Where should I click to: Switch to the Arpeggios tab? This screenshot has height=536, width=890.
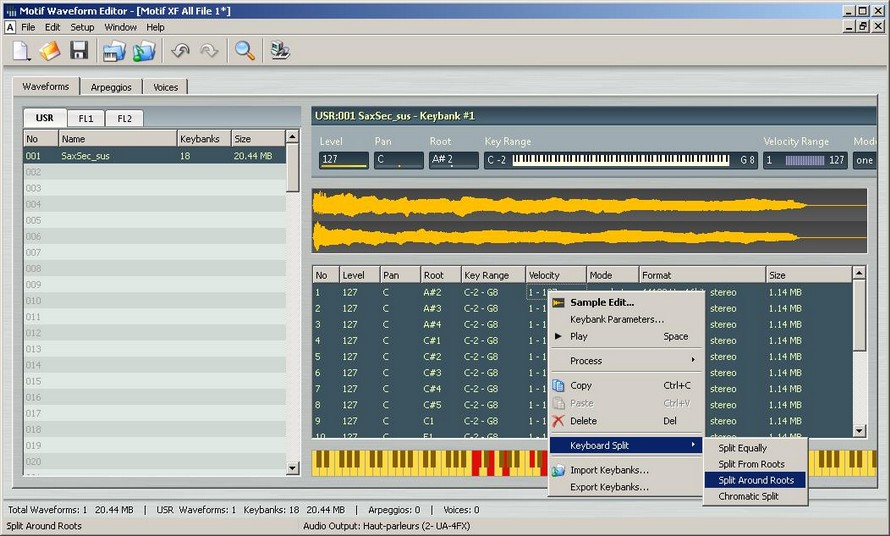click(111, 87)
